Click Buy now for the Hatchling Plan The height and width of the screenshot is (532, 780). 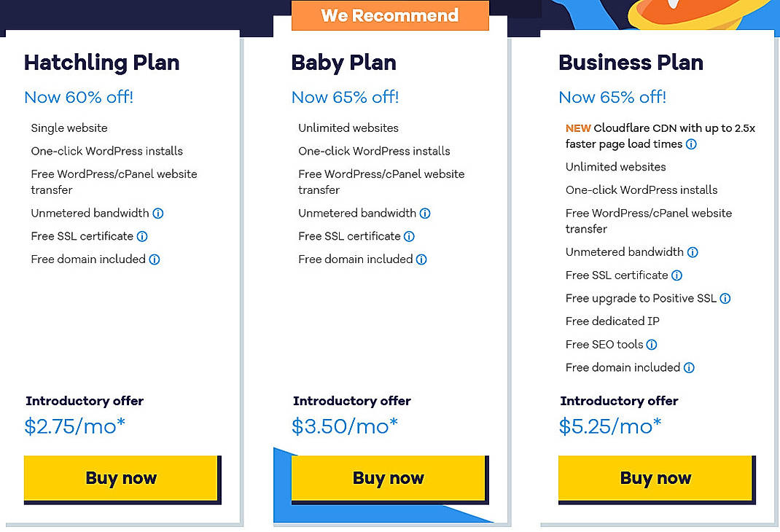click(x=121, y=477)
